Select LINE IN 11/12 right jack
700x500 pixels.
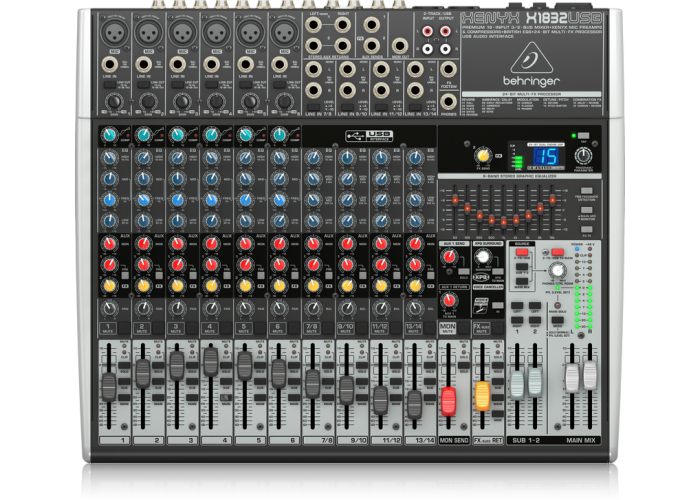click(381, 91)
